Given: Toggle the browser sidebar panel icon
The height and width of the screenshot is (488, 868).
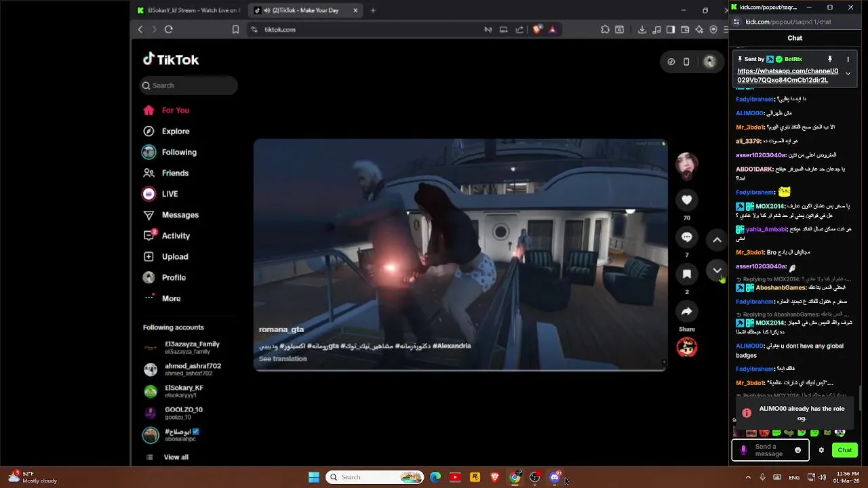Looking at the screenshot, I should click(x=671, y=29).
